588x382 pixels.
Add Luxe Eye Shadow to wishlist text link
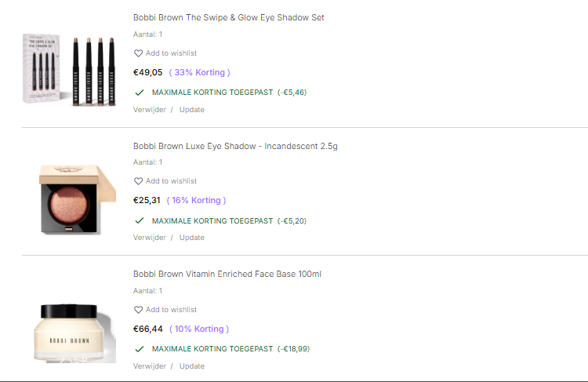(171, 181)
